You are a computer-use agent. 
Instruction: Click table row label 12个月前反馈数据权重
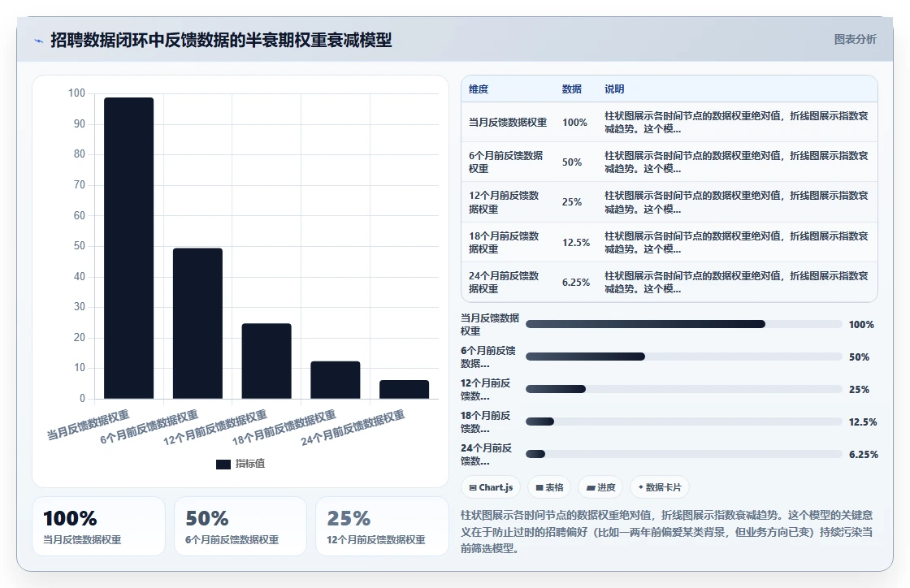pos(505,201)
